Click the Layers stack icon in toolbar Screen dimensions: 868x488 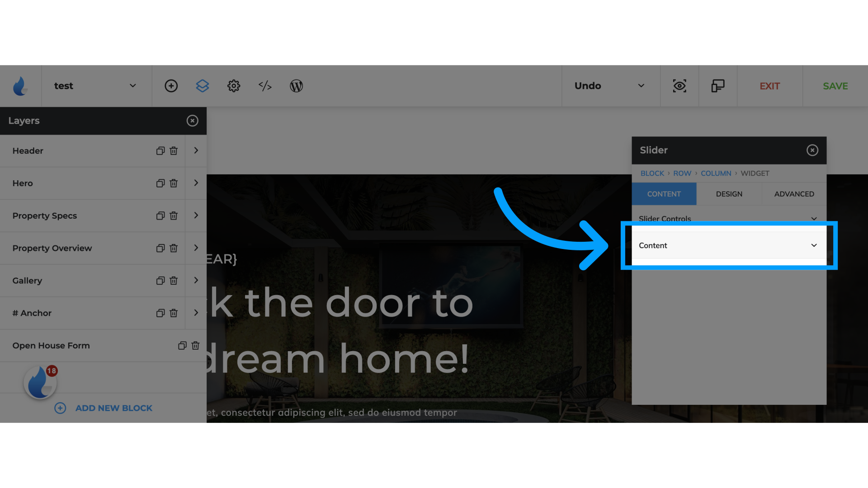tap(202, 86)
